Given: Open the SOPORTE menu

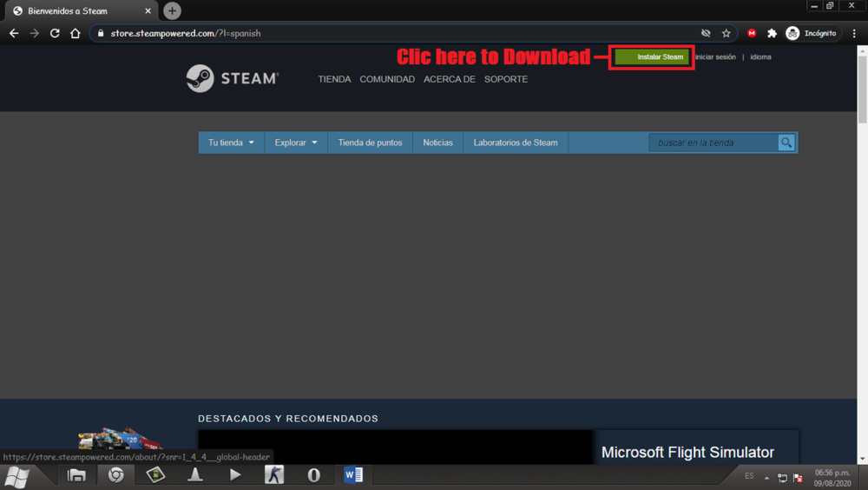Looking at the screenshot, I should pyautogui.click(x=506, y=79).
